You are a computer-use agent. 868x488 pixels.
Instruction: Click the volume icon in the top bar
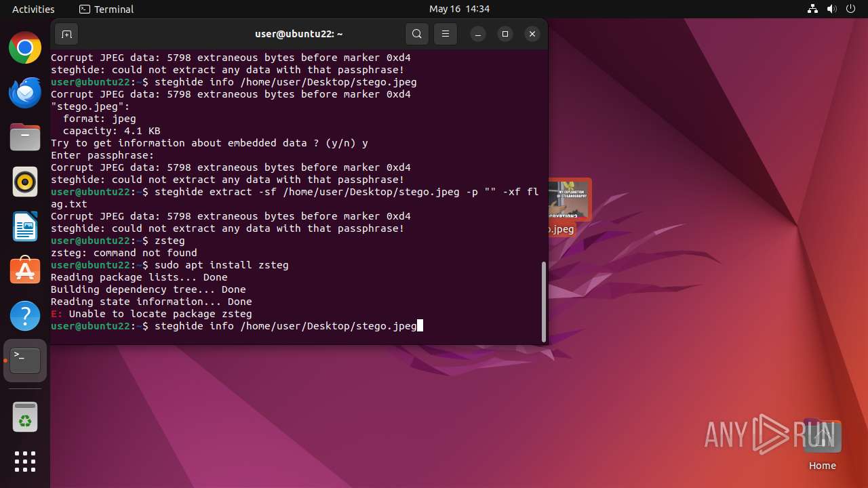click(831, 9)
